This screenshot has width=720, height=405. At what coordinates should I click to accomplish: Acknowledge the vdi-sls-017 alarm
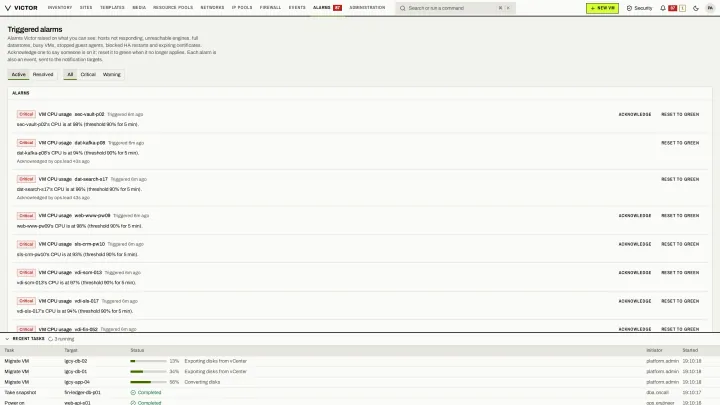point(635,301)
